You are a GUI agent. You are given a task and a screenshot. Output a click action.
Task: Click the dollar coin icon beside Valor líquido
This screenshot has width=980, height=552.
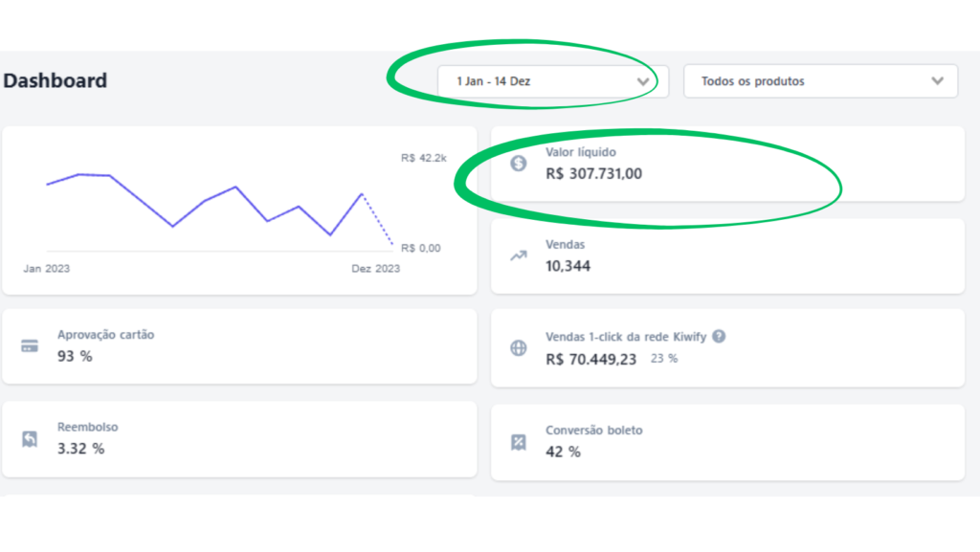[519, 164]
